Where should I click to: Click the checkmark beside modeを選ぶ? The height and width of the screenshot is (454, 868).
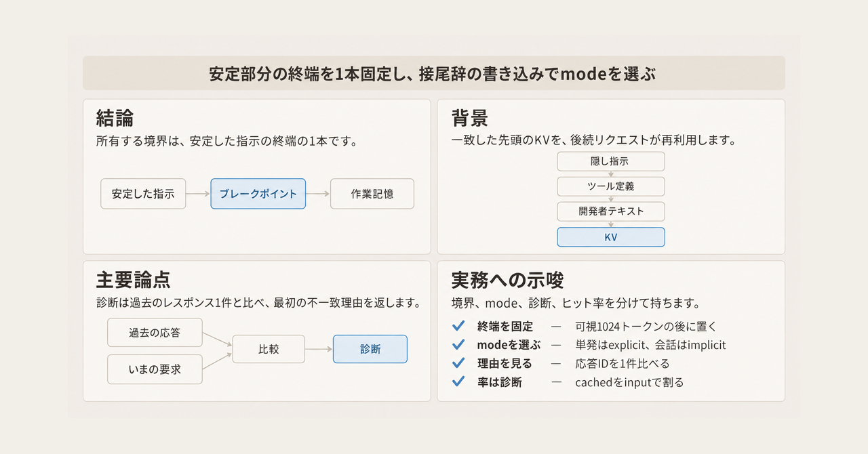click(458, 344)
